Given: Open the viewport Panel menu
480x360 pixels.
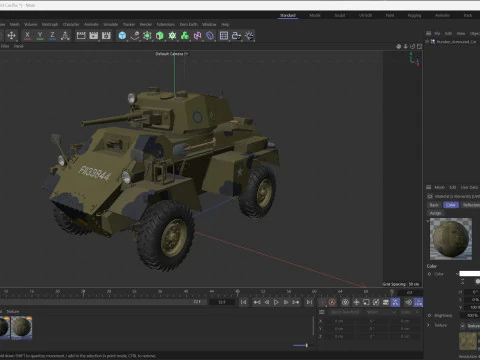Looking at the screenshot, I should click(19, 46).
